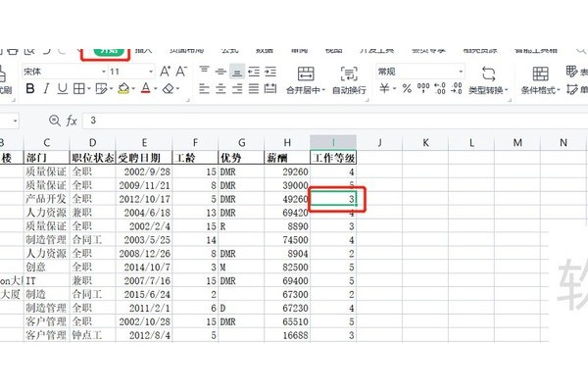
Task: Open the 条件格式 dropdown label
Action: click(x=540, y=90)
